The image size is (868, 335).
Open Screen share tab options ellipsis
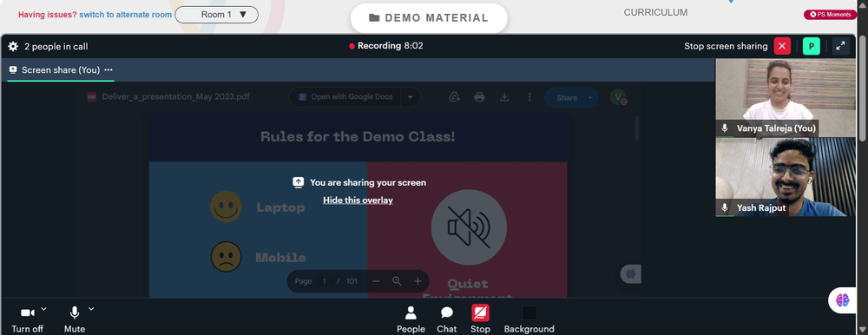point(108,69)
